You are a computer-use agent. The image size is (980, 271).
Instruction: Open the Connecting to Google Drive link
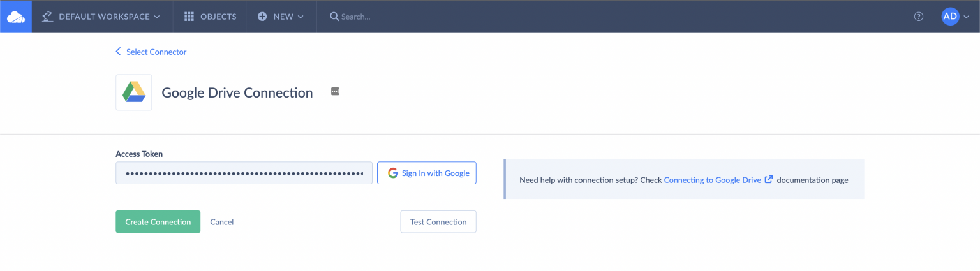tap(712, 180)
